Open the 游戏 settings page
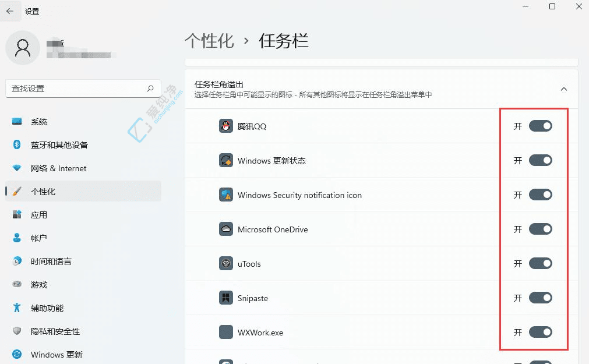The width and height of the screenshot is (589, 364). (x=39, y=284)
